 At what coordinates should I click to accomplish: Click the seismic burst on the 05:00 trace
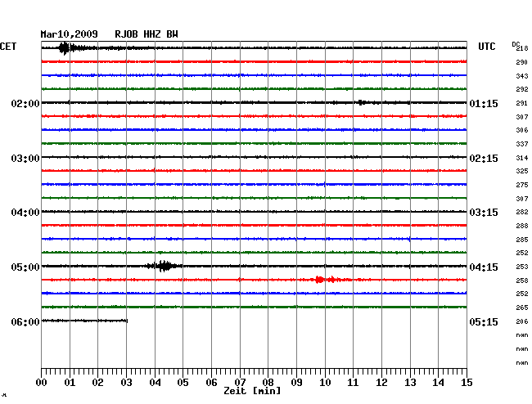[x=165, y=266]
